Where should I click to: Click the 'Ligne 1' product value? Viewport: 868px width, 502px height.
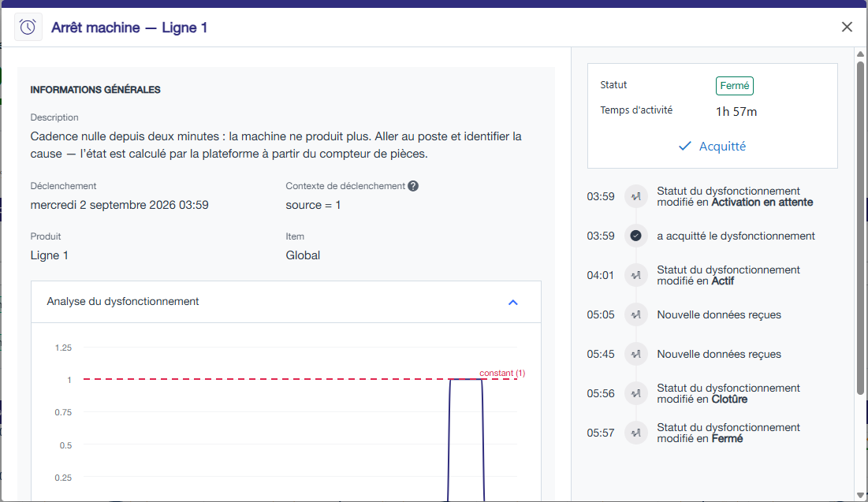[x=49, y=255]
